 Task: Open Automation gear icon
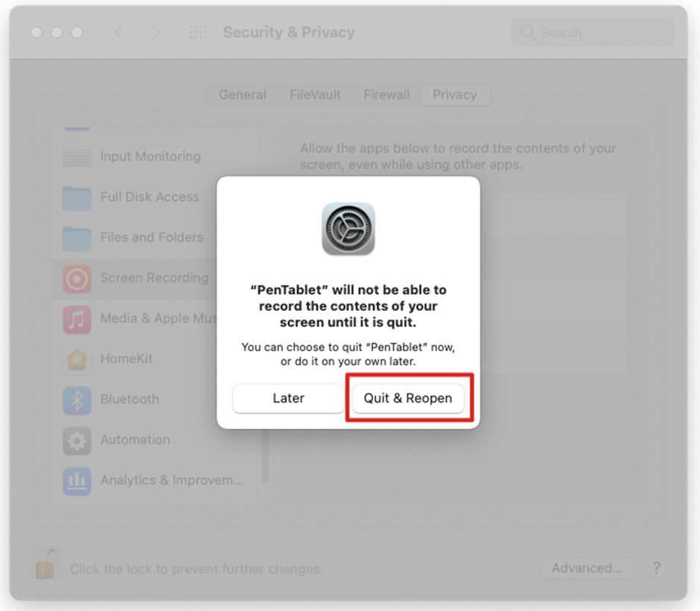(x=77, y=441)
